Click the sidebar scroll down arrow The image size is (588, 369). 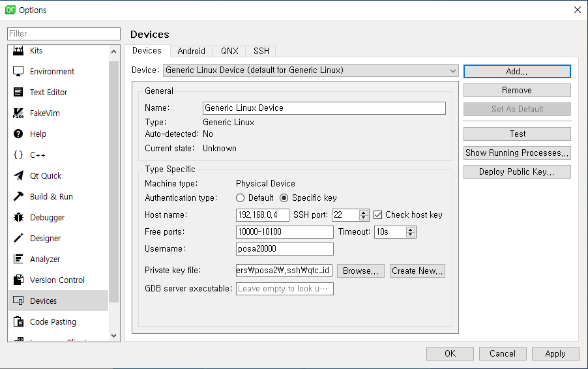(114, 336)
